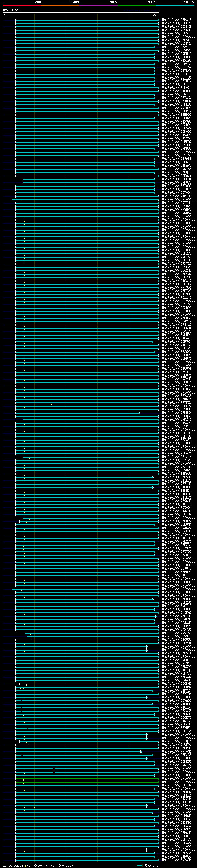This screenshot has width=197, height=868.
Task: Click hit label UniRef100_Q764D2
Action: pos(177,616)
